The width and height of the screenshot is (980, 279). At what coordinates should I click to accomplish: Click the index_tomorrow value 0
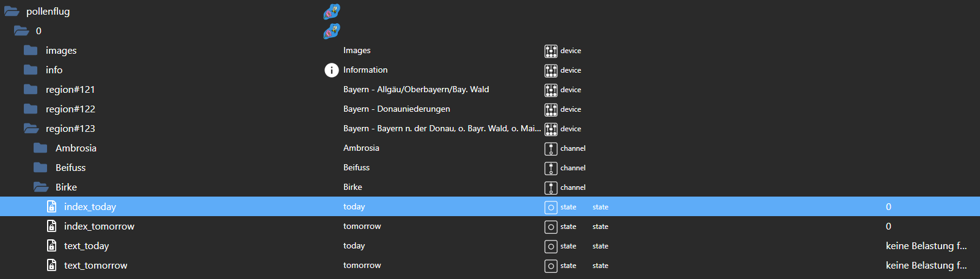(x=888, y=226)
